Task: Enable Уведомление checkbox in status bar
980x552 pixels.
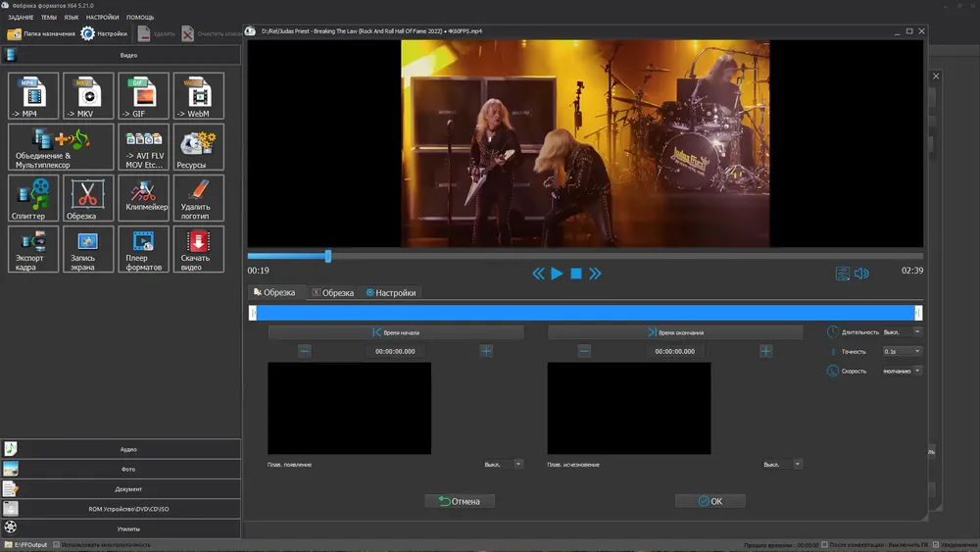Action: [934, 544]
